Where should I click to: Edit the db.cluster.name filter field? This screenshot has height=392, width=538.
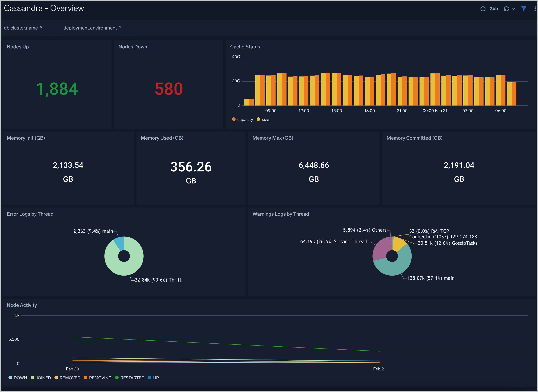point(49,28)
